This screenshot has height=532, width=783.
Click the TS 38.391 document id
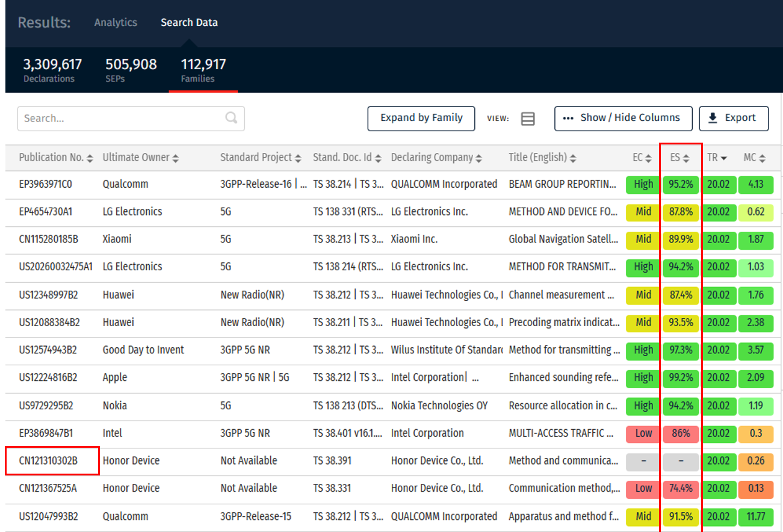[x=332, y=461]
